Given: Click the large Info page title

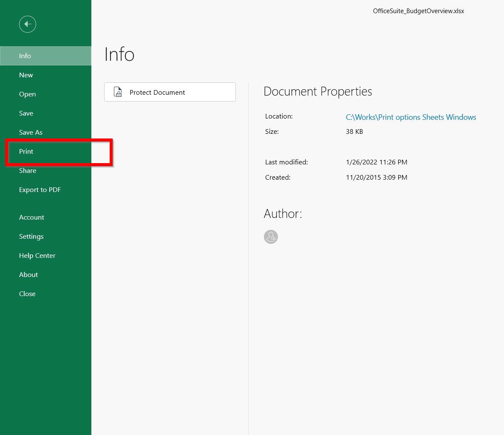Looking at the screenshot, I should pos(119,54).
